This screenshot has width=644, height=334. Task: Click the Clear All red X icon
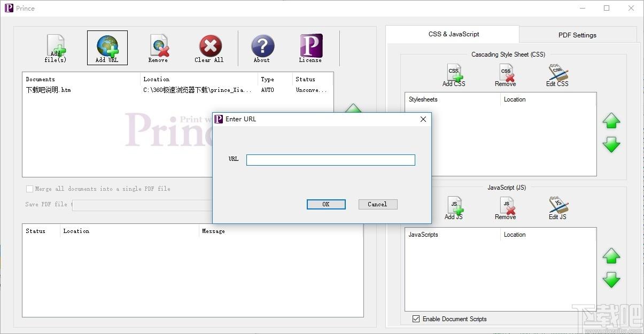tap(210, 48)
